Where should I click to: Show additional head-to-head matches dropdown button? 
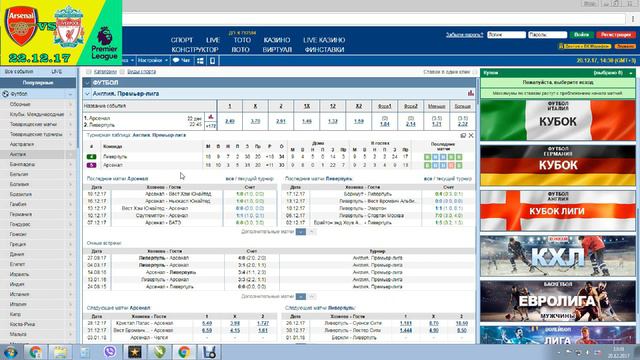(x=301, y=296)
